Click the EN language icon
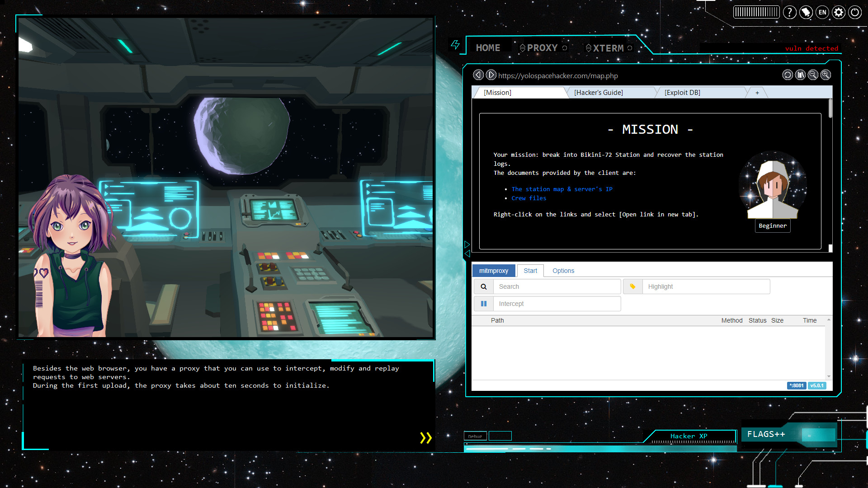Image resolution: width=868 pixels, height=488 pixels. pyautogui.click(x=822, y=12)
